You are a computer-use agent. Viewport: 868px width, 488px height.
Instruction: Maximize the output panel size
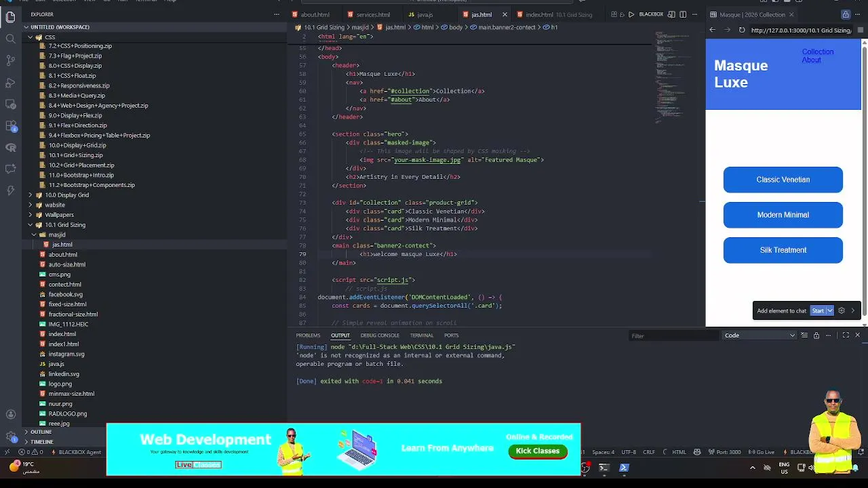846,335
